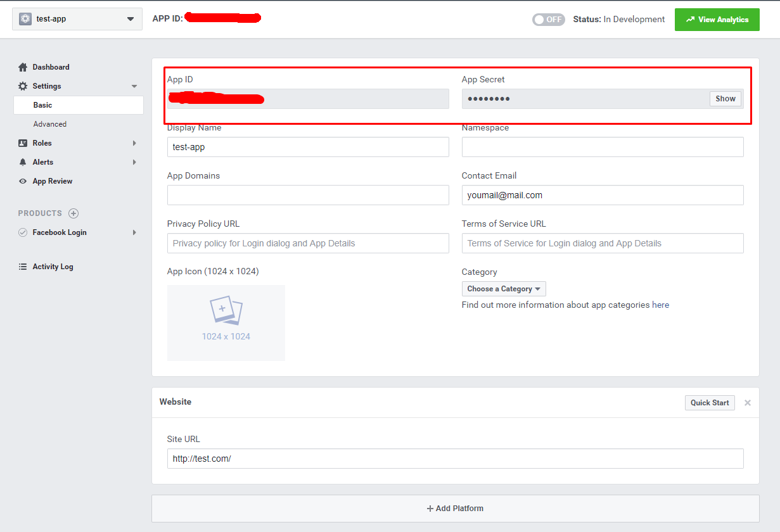780x532 pixels.
Task: Click the Activity Log list icon
Action: click(x=23, y=267)
